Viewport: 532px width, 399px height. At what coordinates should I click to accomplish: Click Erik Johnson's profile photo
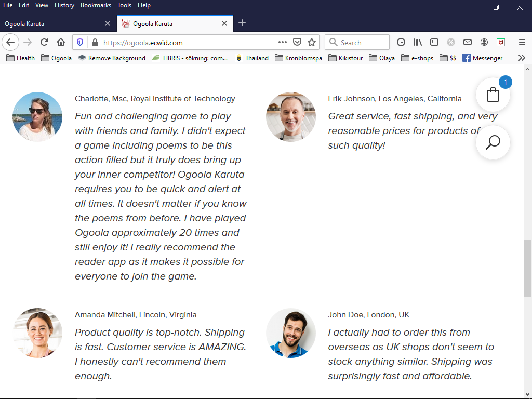tap(291, 117)
